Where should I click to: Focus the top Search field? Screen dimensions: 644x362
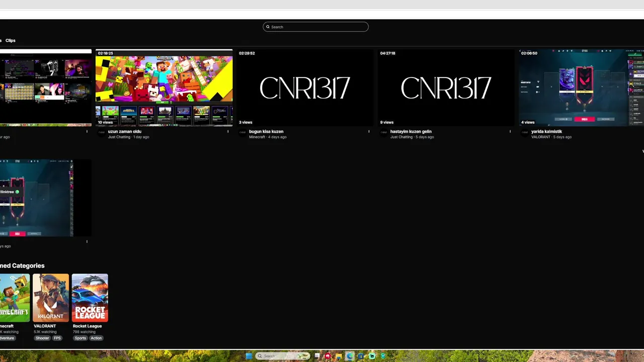pyautogui.click(x=315, y=27)
